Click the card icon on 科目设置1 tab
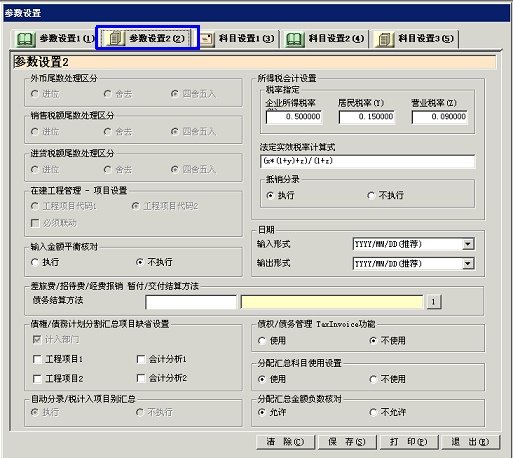 click(x=207, y=39)
